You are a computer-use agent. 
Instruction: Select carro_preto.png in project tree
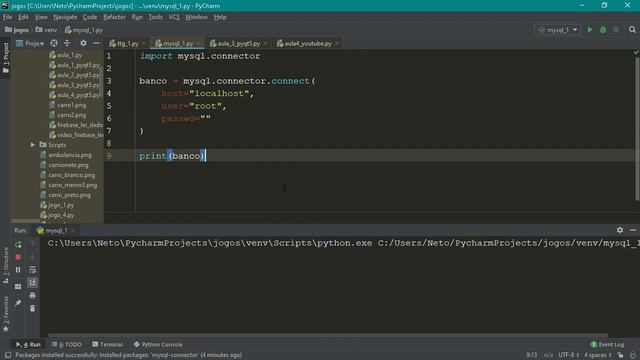click(65, 195)
